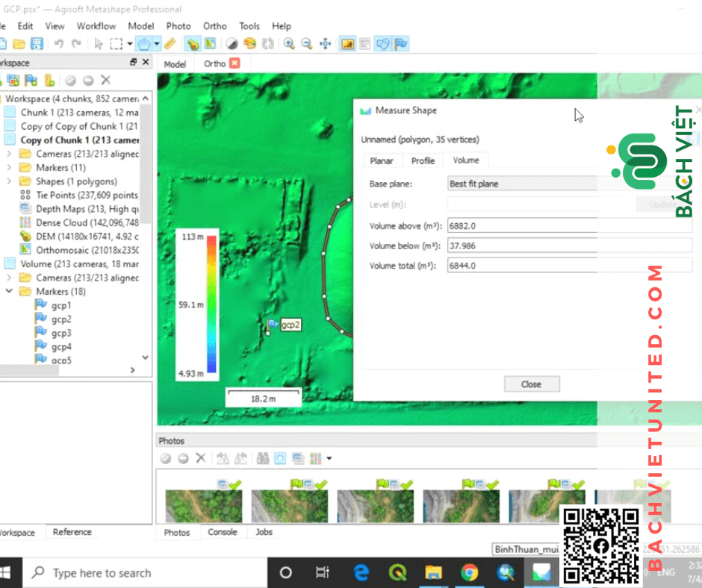
Task: Toggle Show Shapes toolbar icon
Action: tap(383, 44)
